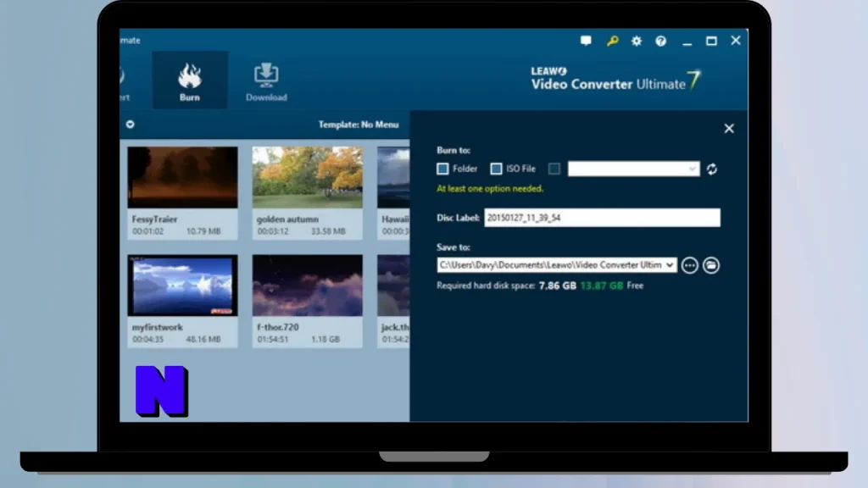Viewport: 868px width, 488px height.
Task: Click the 10.79 MB size of FessyTraier
Action: [203, 231]
